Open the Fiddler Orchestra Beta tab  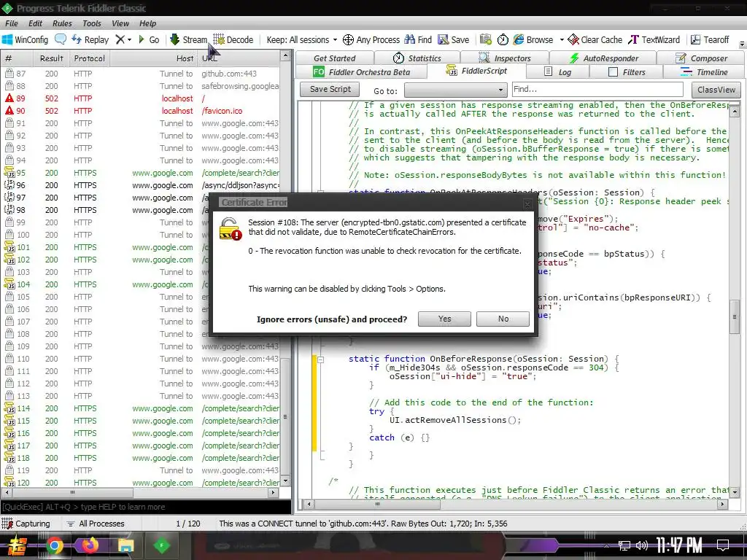(x=362, y=72)
